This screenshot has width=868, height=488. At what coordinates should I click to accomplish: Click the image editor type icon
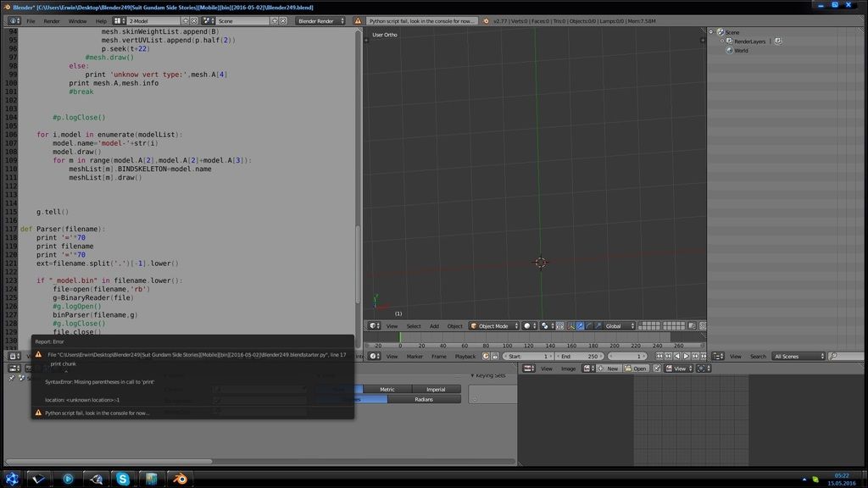pyautogui.click(x=529, y=369)
